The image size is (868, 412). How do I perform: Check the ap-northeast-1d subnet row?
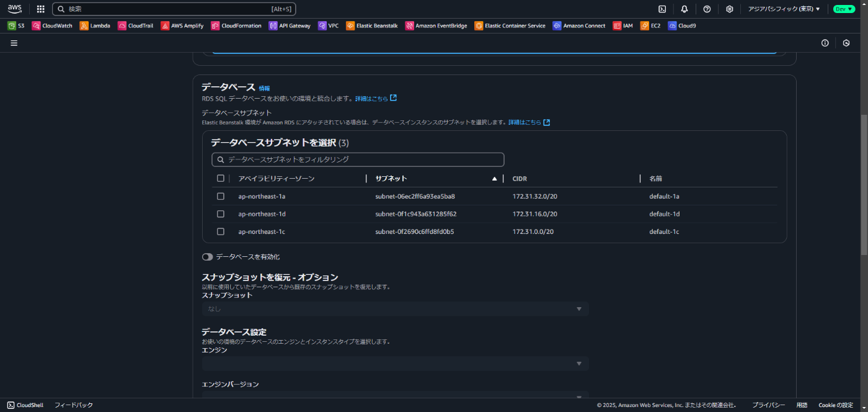(221, 213)
